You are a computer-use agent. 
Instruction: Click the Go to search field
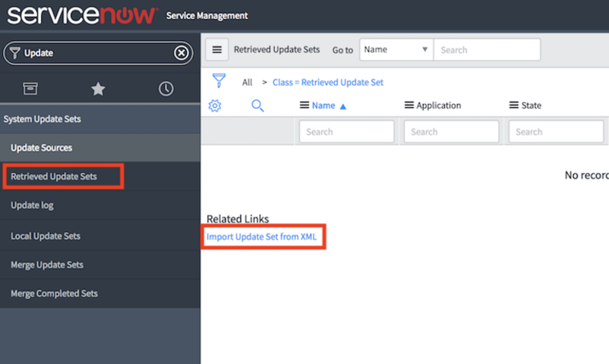pyautogui.click(x=487, y=50)
